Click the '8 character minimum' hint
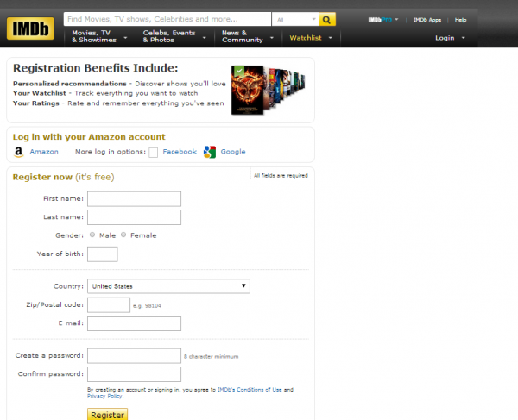518x420 pixels. click(212, 357)
